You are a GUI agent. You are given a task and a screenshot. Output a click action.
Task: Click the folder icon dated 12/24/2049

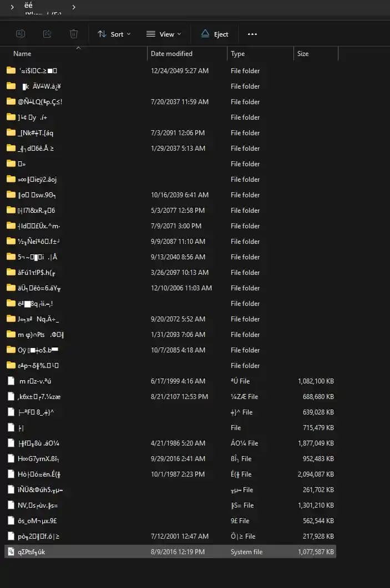point(11,71)
